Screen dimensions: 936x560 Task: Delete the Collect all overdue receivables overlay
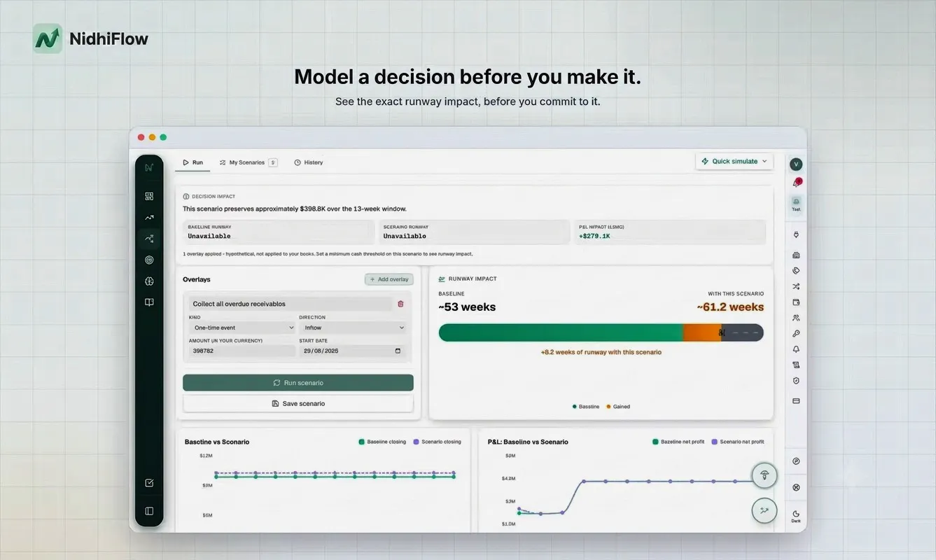pyautogui.click(x=400, y=304)
